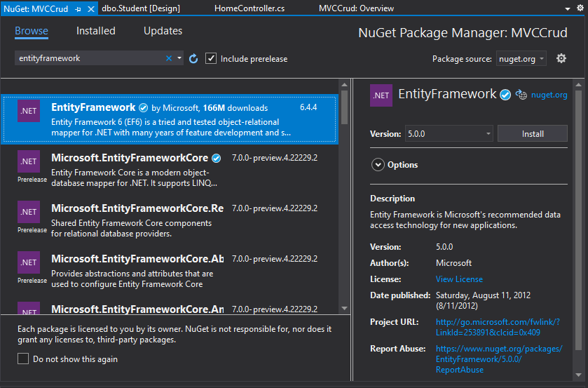Toggle the Include prerelease checkbox
The image size is (588, 388).
click(x=211, y=59)
